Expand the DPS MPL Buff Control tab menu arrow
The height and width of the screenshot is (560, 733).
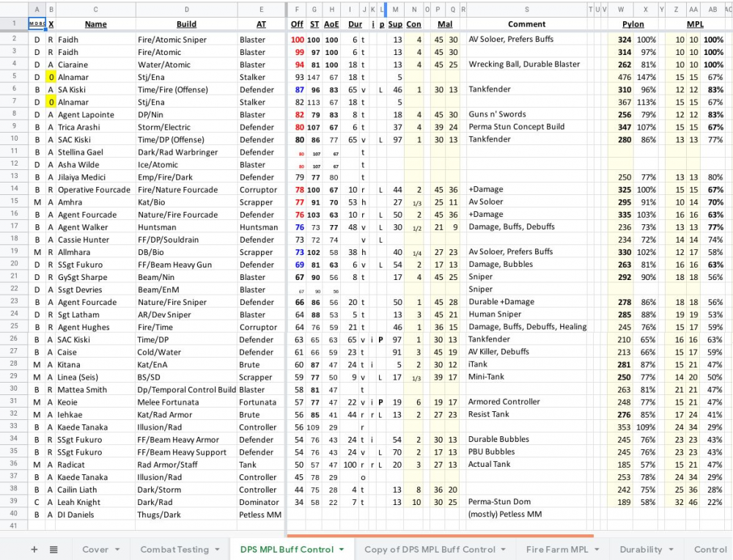click(x=342, y=550)
